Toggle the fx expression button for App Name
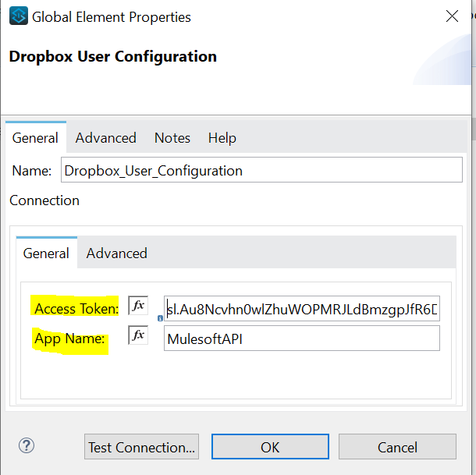The height and width of the screenshot is (475, 476). (138, 335)
